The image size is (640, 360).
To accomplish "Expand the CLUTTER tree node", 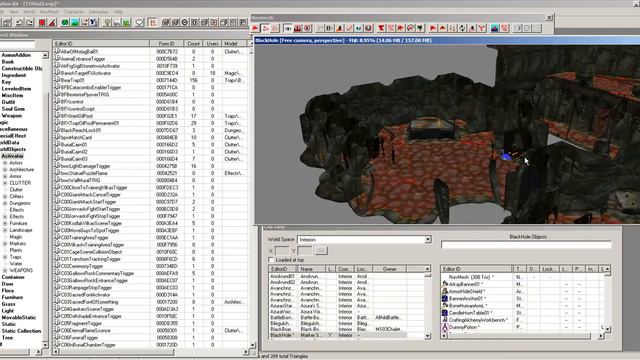I will point(5,183).
